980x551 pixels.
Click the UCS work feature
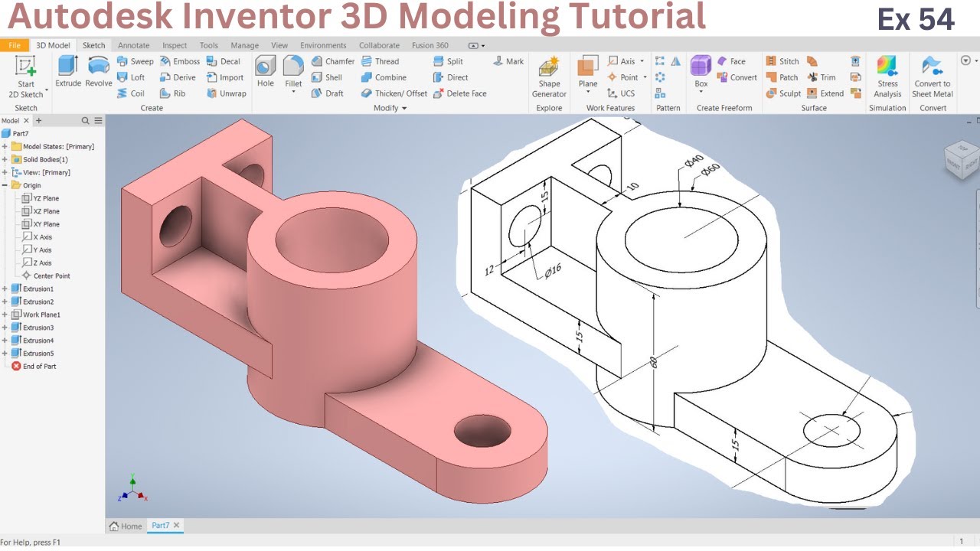point(621,93)
